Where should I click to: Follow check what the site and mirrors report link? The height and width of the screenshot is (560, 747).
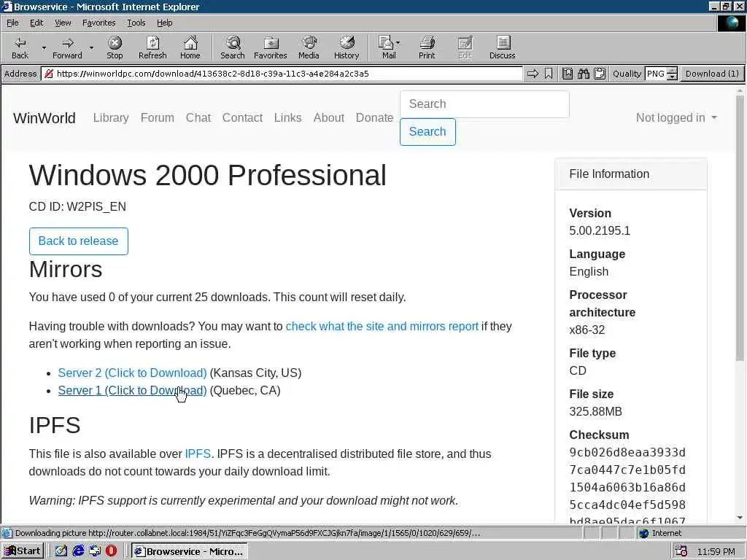382,326
